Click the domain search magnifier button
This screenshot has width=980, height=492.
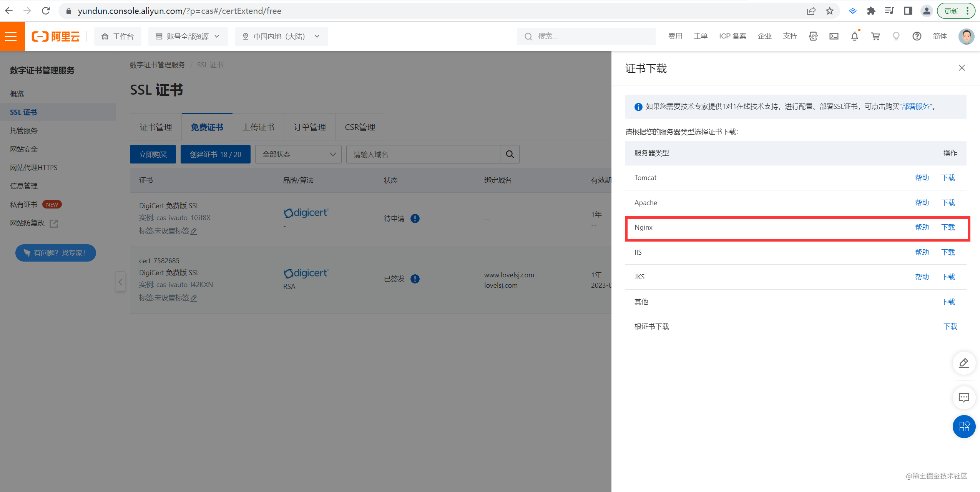[x=510, y=154]
